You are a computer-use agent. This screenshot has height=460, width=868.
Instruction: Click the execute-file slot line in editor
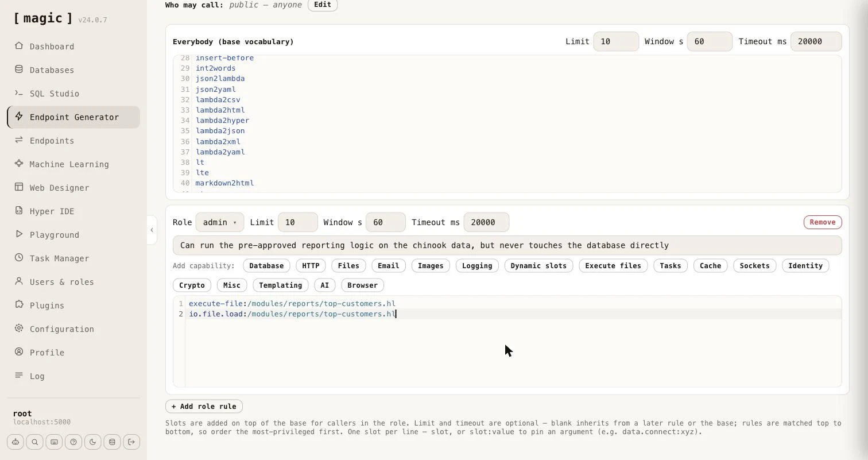coord(292,304)
